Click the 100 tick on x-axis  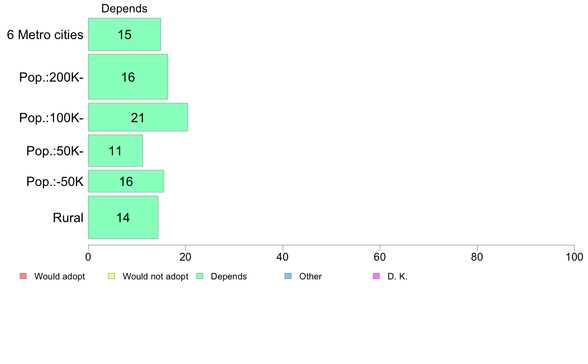click(x=574, y=257)
